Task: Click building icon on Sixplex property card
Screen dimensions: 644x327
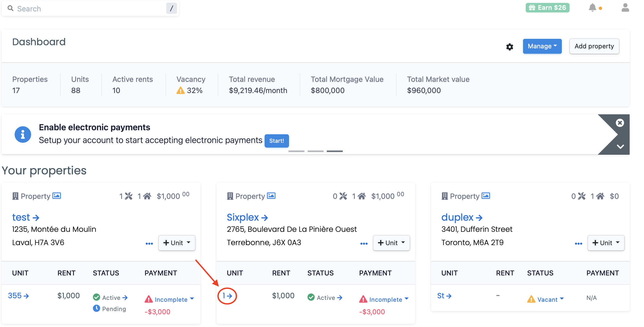Action: pyautogui.click(x=230, y=196)
